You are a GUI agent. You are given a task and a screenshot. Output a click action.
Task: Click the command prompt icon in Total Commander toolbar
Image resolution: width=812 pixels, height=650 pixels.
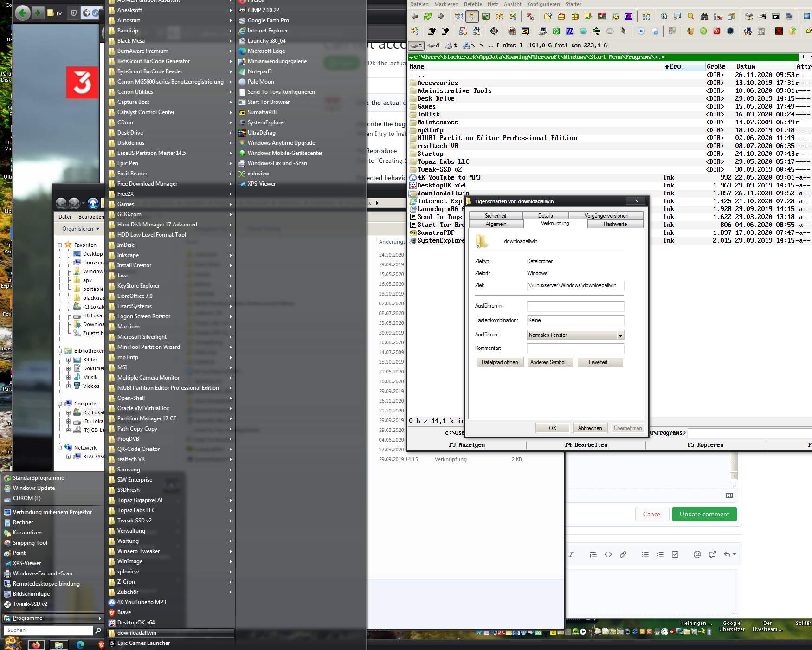(775, 16)
